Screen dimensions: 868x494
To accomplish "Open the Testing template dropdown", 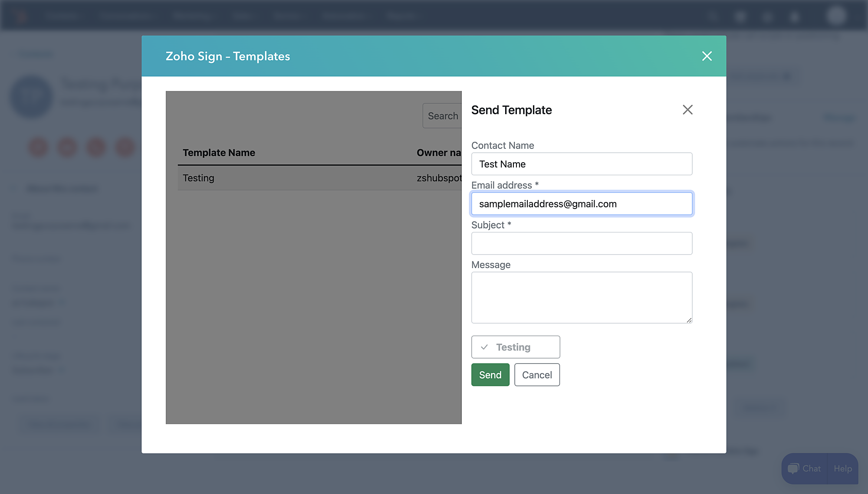I will [516, 347].
